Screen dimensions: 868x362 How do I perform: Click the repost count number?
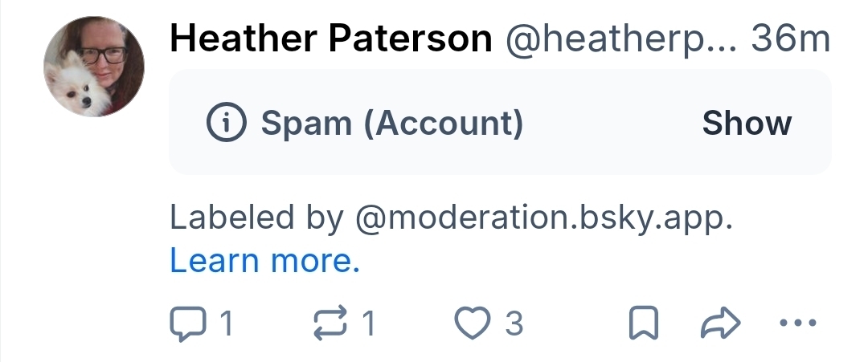368,323
